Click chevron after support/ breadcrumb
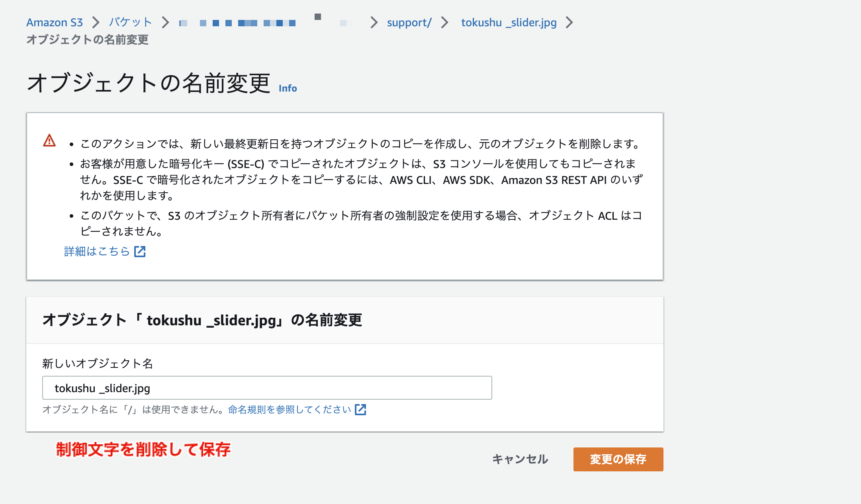Screen dimensions: 861x504 (445, 22)
